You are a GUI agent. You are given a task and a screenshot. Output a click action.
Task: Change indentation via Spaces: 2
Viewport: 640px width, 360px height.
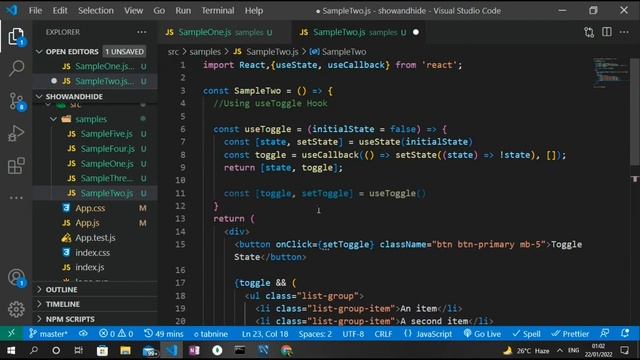(315, 334)
